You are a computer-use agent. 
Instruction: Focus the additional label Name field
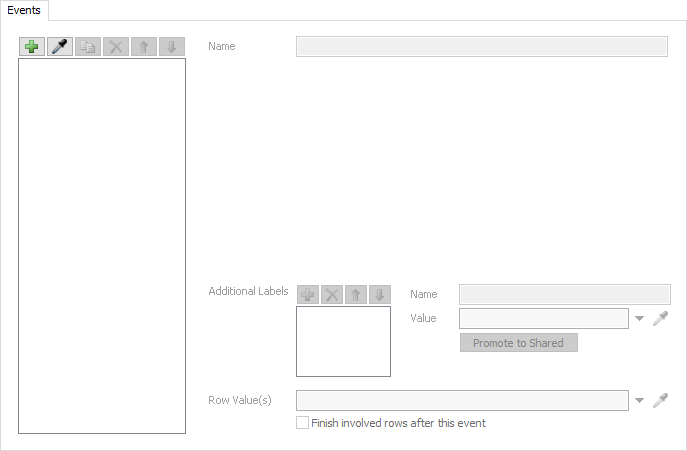click(x=564, y=294)
